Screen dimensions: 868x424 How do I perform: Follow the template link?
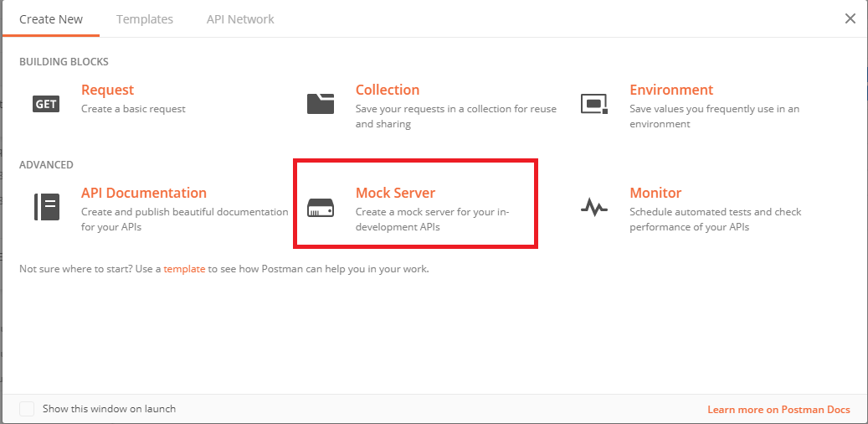[x=184, y=269]
